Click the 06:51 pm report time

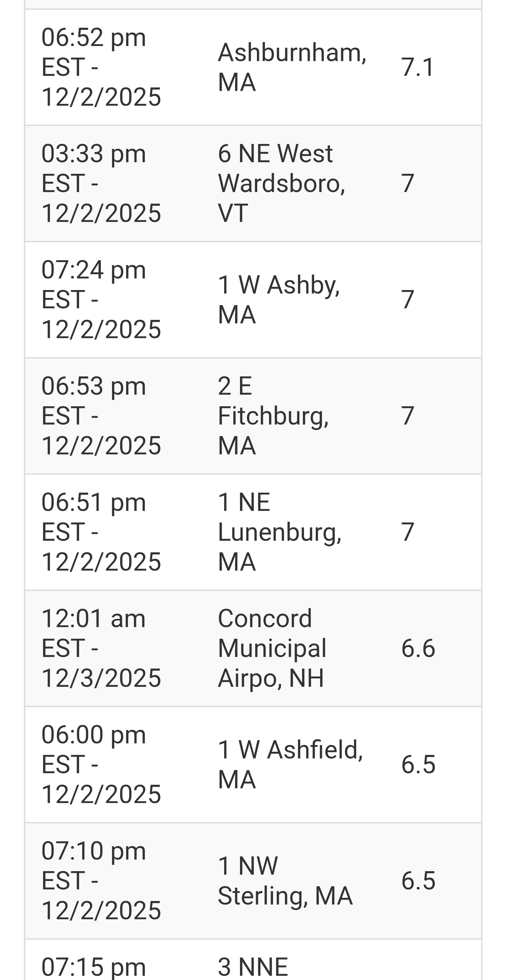pos(101,532)
